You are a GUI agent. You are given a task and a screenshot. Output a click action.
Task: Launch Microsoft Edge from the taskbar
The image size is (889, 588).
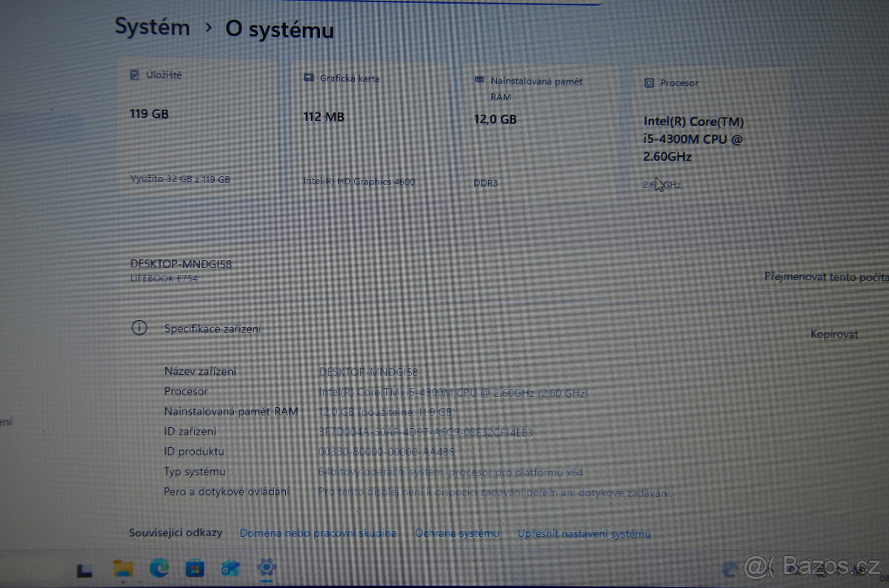pos(158,569)
